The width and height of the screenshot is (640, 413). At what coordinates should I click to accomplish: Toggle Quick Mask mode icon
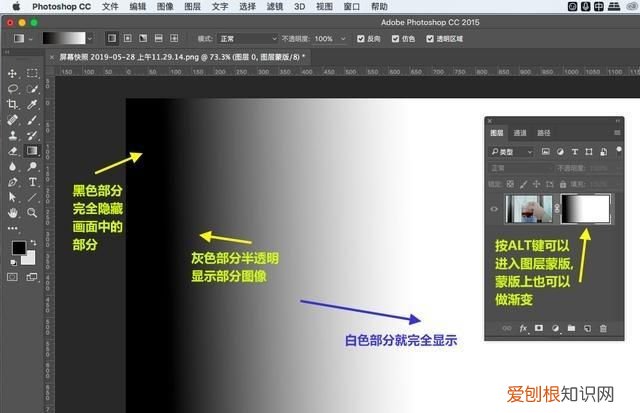tap(12, 277)
